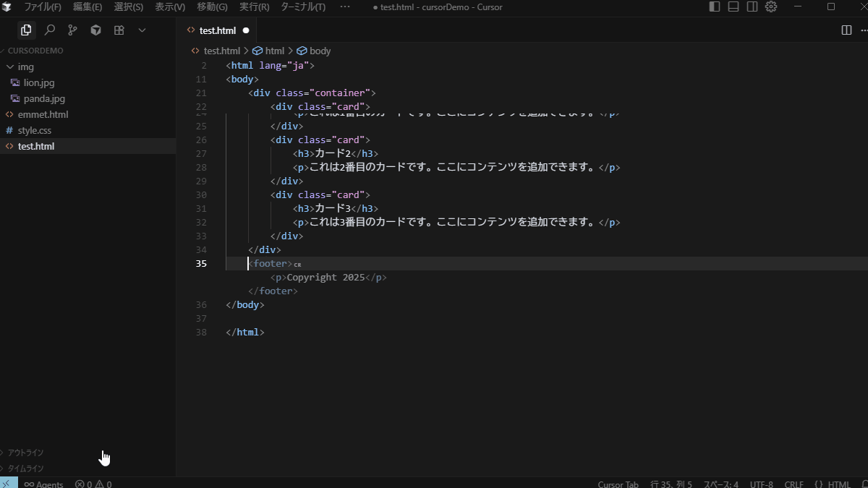The height and width of the screenshot is (488, 868).
Task: Click the Cursor app logo
Action: click(x=7, y=7)
